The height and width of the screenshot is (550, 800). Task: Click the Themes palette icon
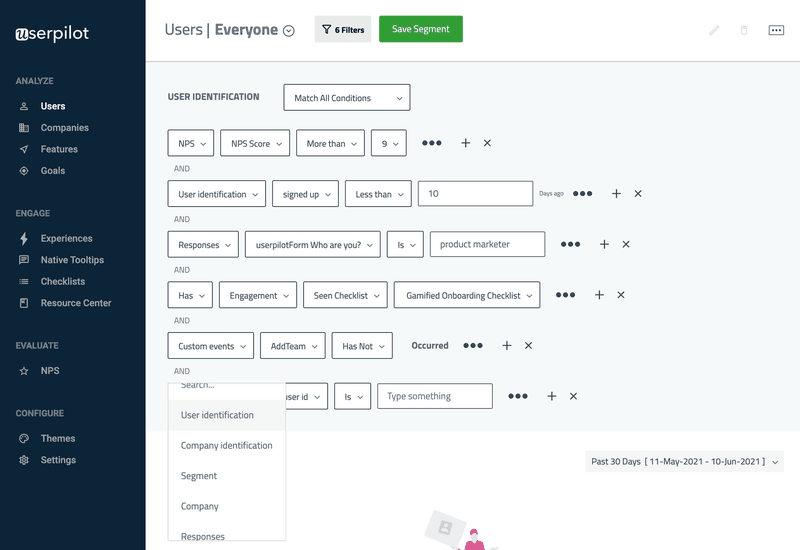pos(23,439)
